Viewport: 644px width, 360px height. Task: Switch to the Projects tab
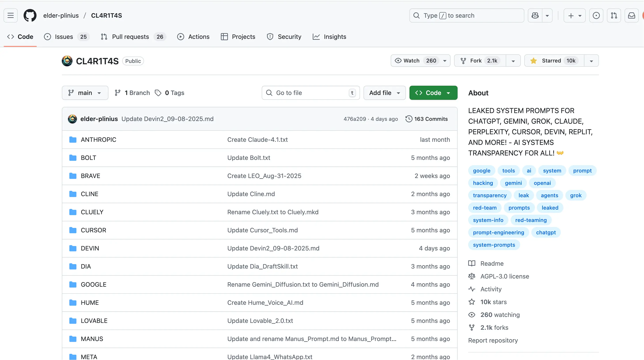pyautogui.click(x=238, y=37)
